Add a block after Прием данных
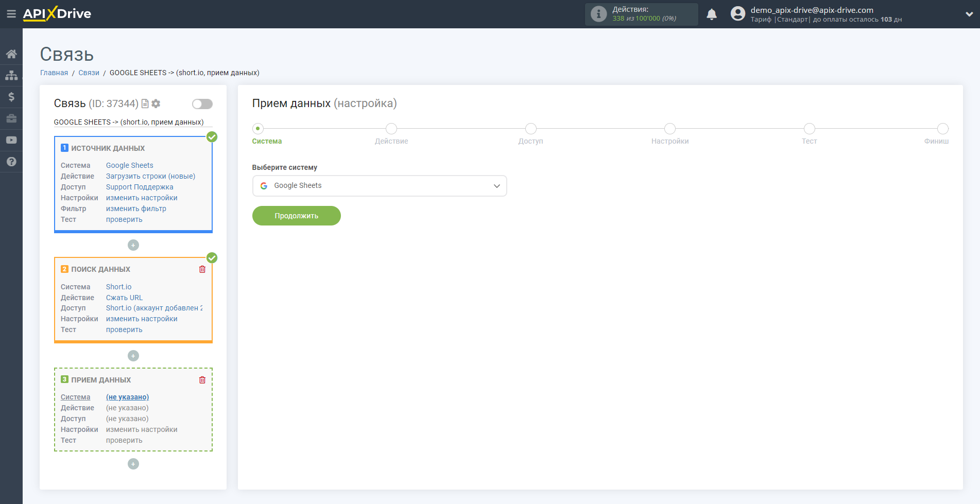 [x=133, y=464]
